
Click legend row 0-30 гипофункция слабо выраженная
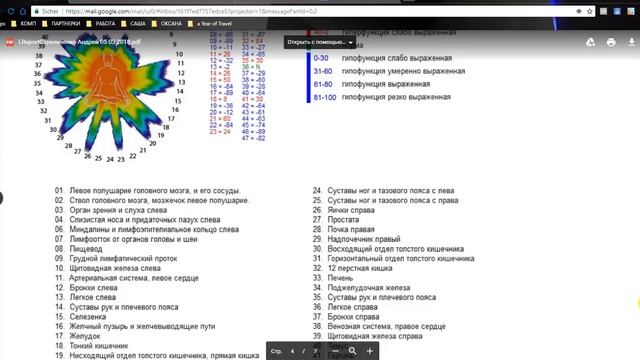coord(382,58)
